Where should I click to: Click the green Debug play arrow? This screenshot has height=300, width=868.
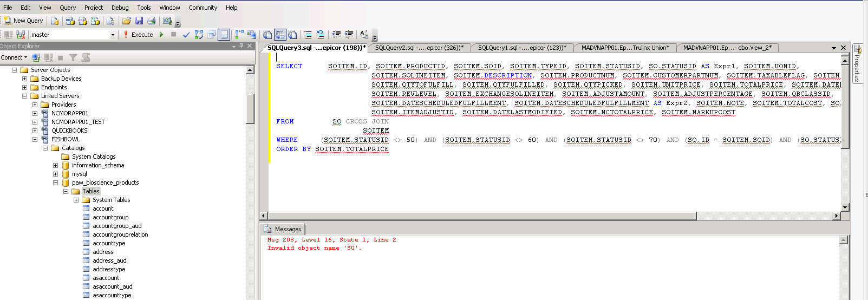(161, 35)
